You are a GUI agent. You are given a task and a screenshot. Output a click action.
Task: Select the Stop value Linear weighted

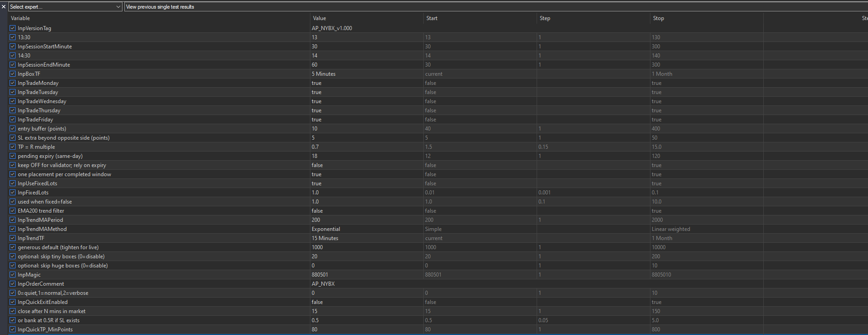coord(707,229)
